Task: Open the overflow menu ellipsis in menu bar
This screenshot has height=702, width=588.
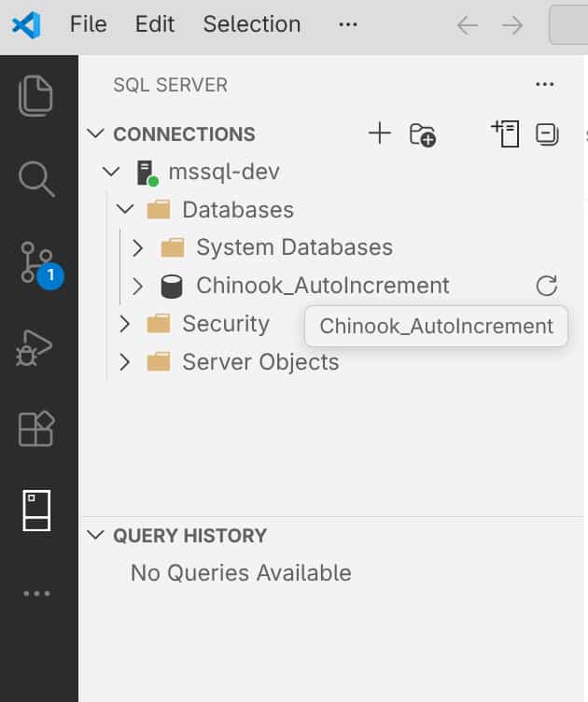Action: [348, 24]
